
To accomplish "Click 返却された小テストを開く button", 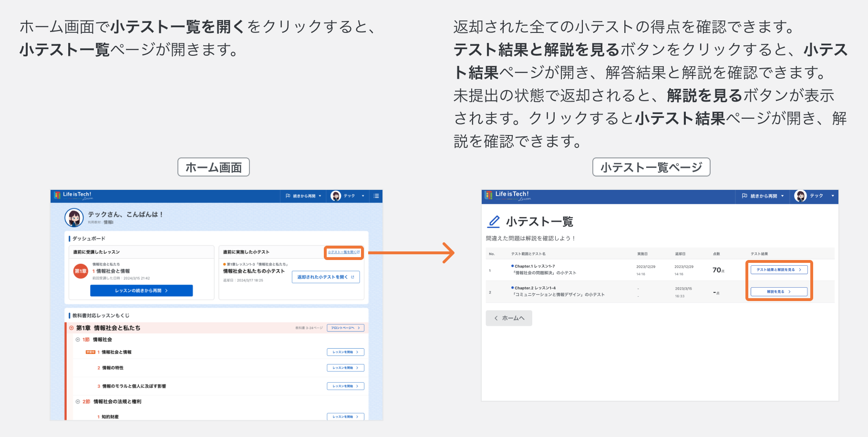I will point(326,277).
